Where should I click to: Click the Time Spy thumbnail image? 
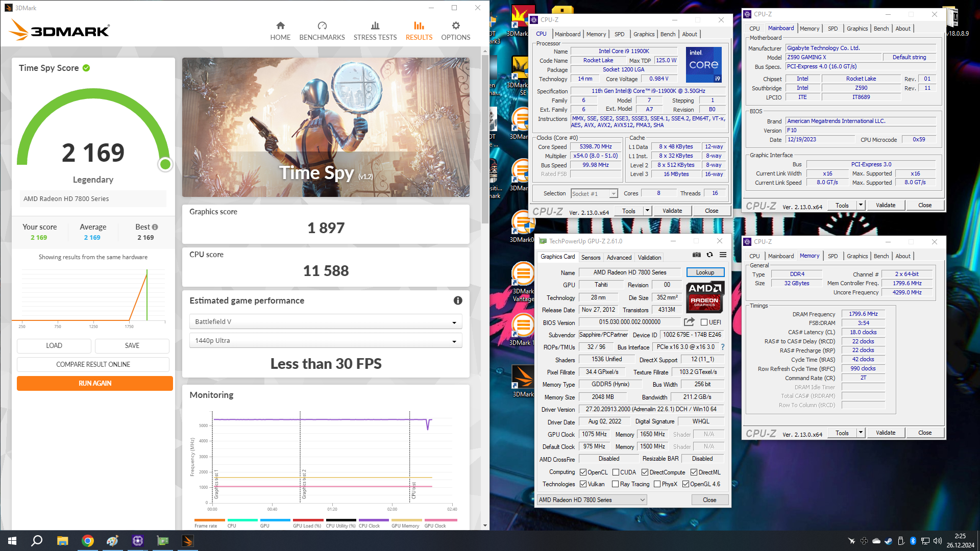(326, 127)
